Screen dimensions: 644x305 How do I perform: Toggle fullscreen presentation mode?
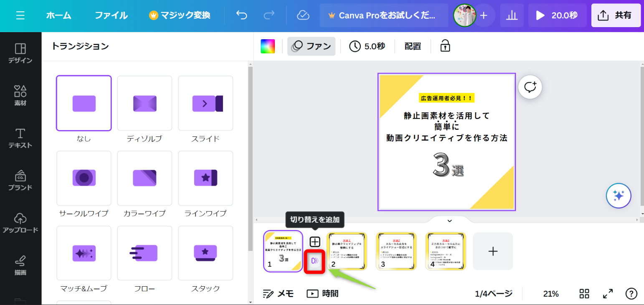(608, 294)
